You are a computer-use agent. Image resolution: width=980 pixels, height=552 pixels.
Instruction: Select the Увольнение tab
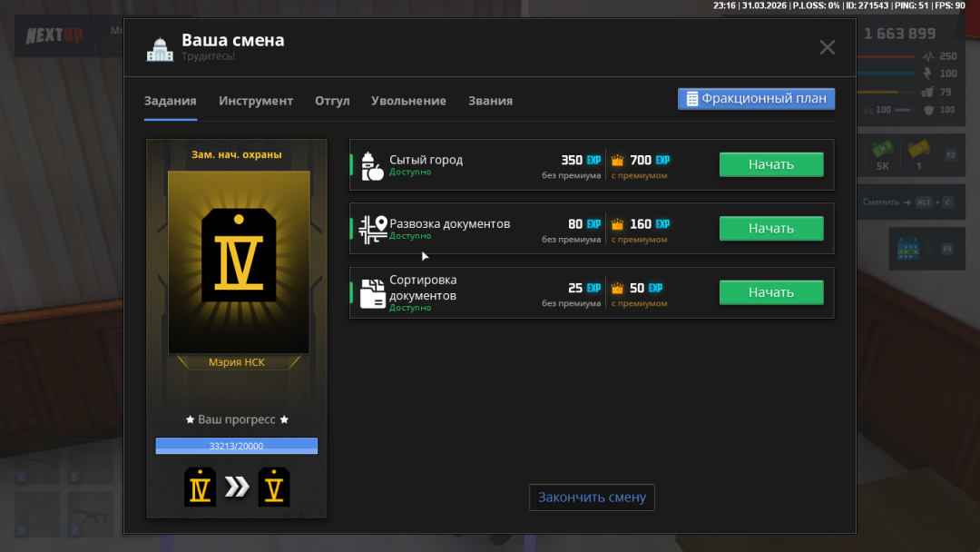coord(408,101)
